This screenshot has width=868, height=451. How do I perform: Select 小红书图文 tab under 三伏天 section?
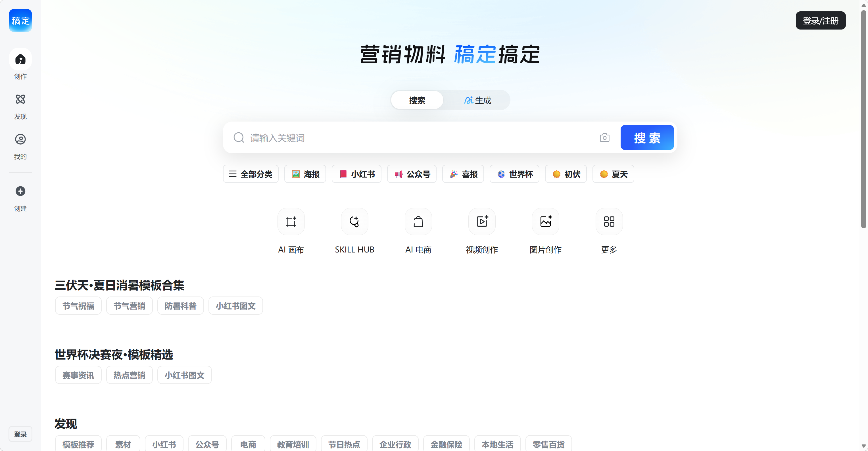(235, 306)
